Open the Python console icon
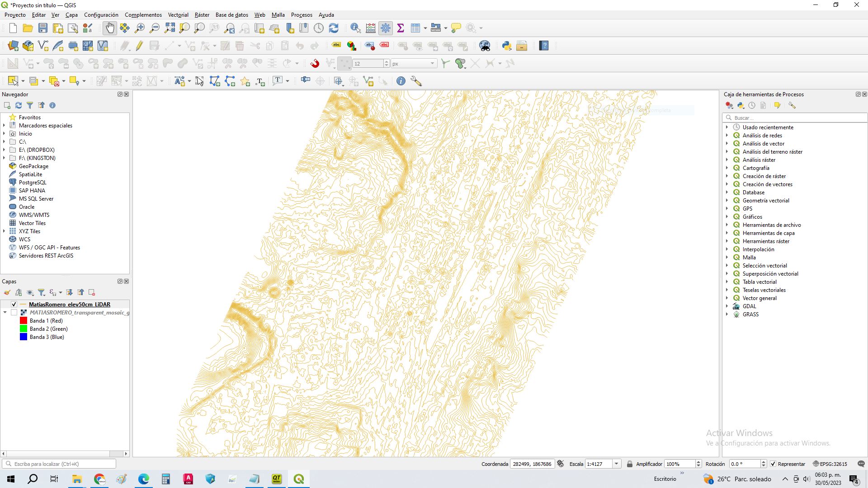 [506, 46]
